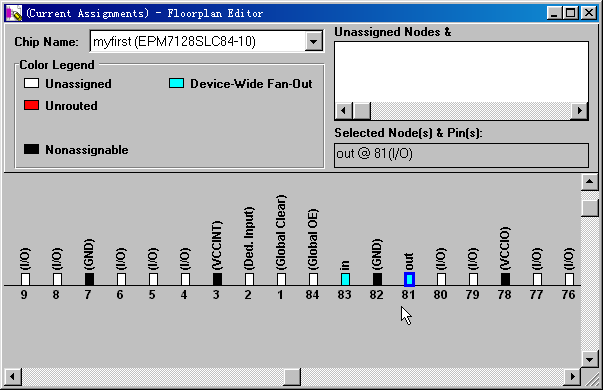
Task: Click right arrow of Unassigned Nodes scrollbar
Action: pos(579,111)
